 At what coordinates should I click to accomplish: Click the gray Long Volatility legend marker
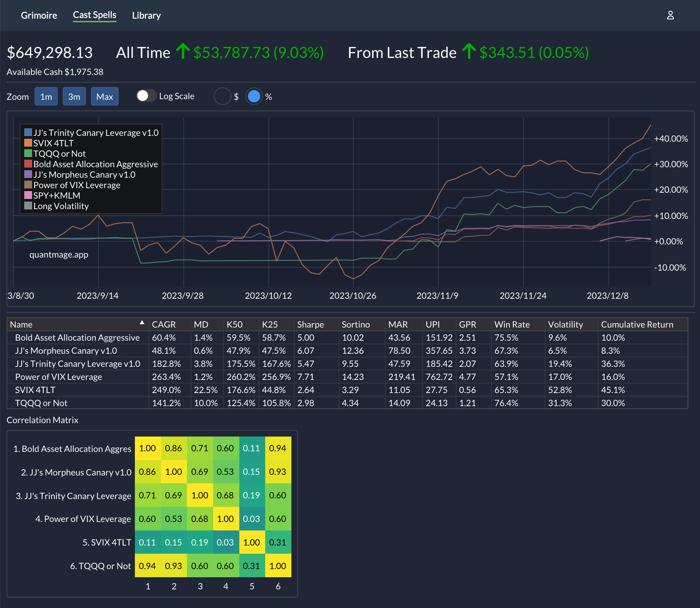point(28,206)
